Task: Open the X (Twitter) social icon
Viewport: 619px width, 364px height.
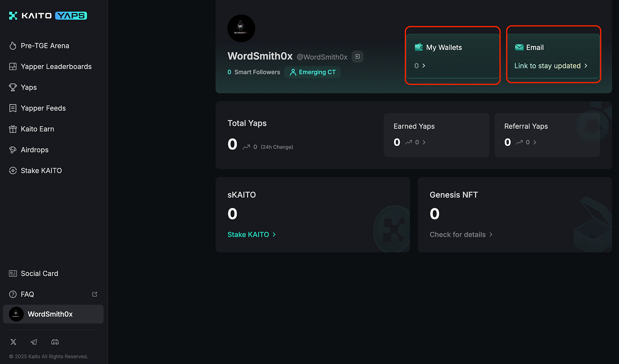Action: 13,342
